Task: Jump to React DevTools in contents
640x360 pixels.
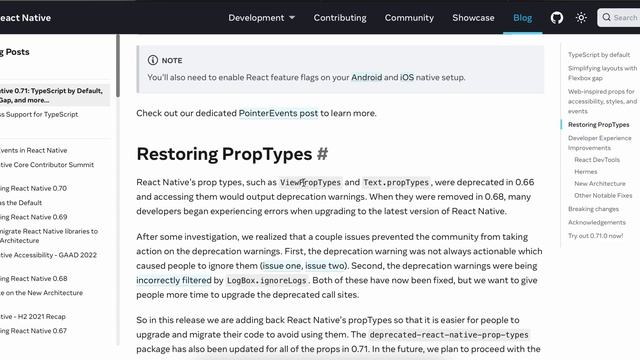Action: coord(597,160)
